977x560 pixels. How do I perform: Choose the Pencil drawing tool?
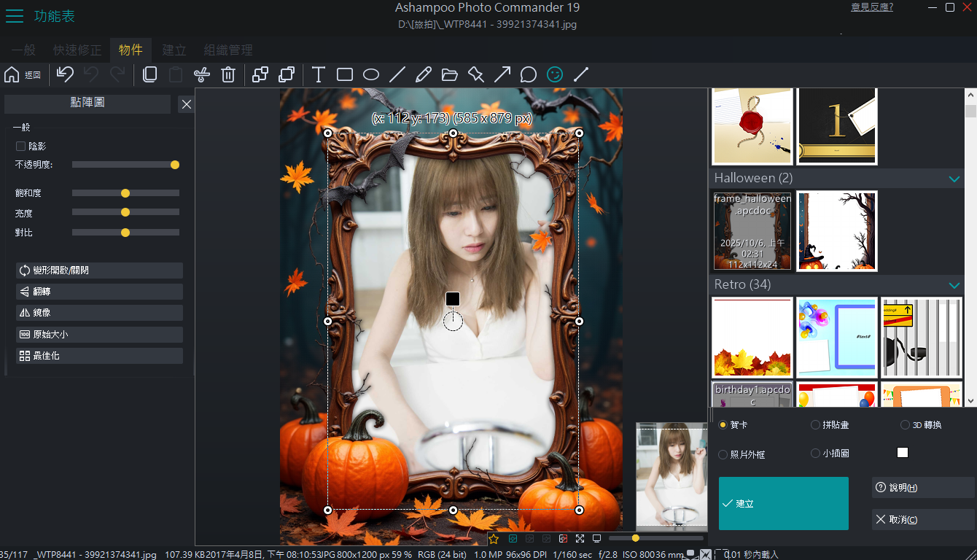[x=424, y=74]
